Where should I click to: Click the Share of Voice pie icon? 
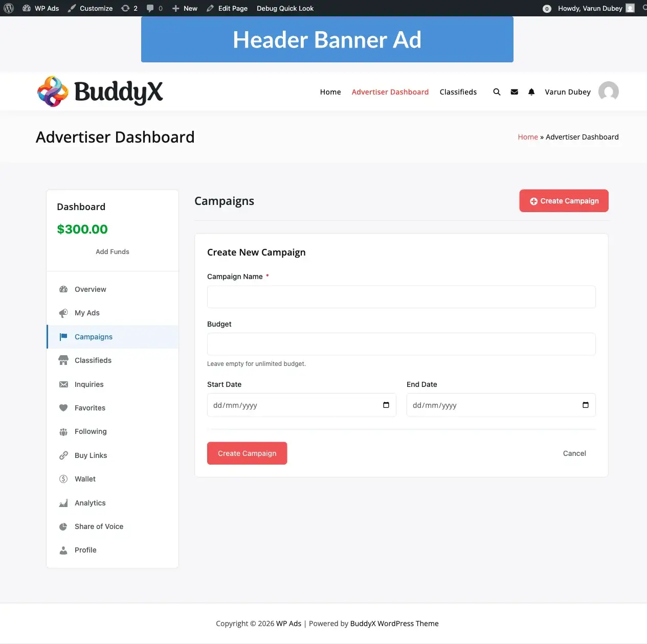pos(63,526)
